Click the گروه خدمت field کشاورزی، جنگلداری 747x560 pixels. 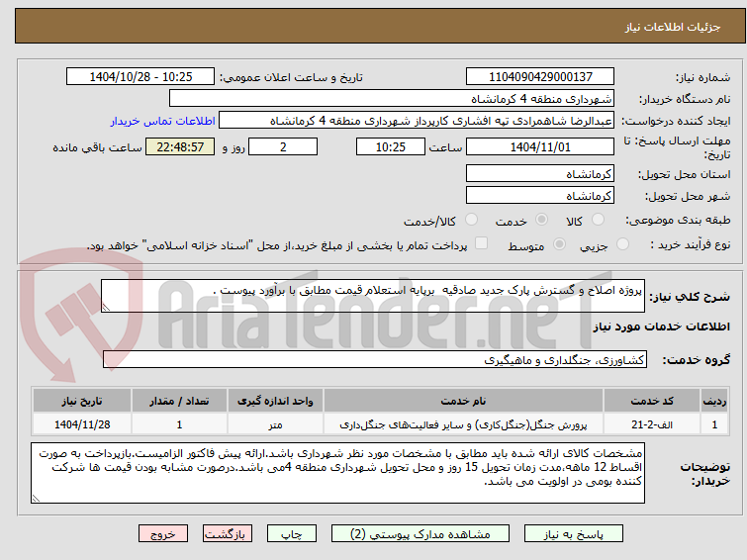(x=374, y=359)
